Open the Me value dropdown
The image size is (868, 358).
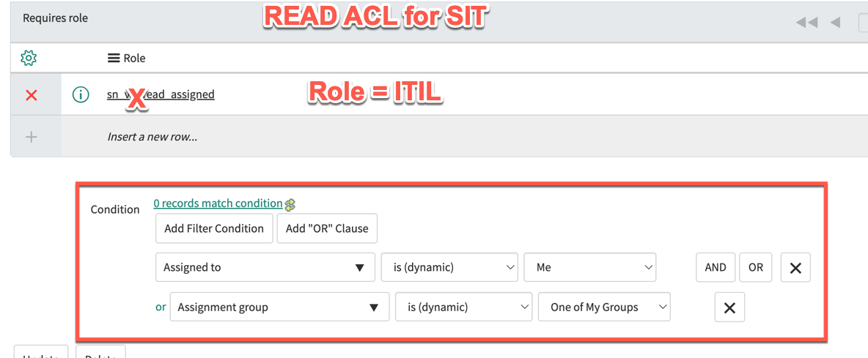click(590, 267)
